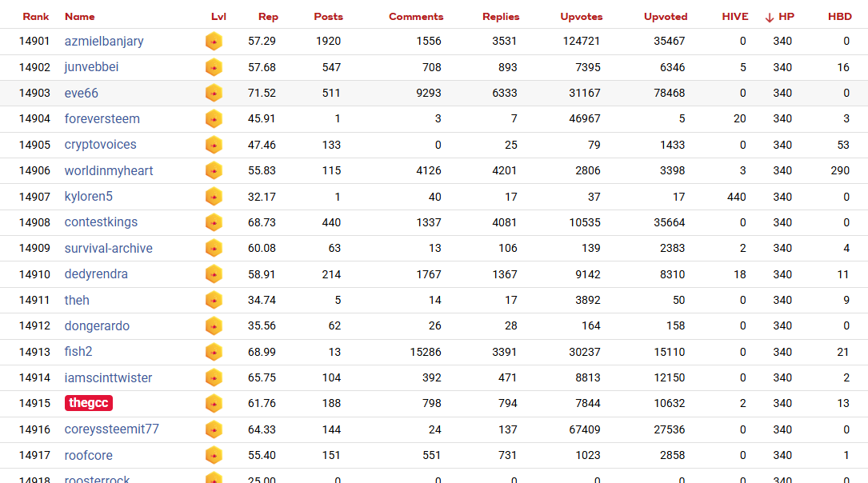Open the foreversteem profile link
Viewport: 868px width, 483px height.
[102, 119]
